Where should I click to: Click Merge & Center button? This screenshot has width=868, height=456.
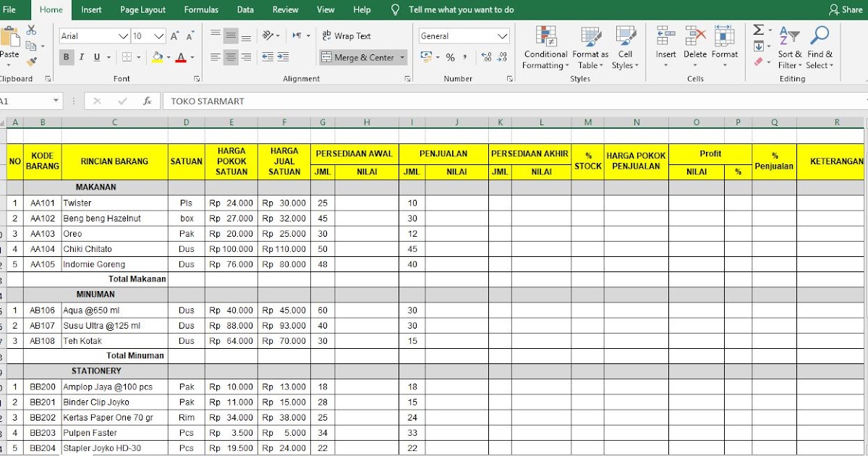pyautogui.click(x=359, y=57)
